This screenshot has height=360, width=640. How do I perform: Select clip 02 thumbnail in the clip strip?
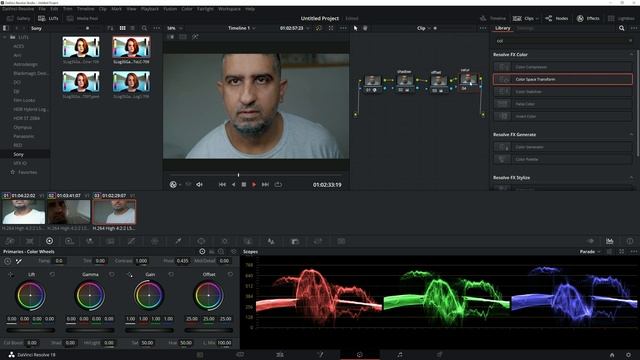click(69, 212)
